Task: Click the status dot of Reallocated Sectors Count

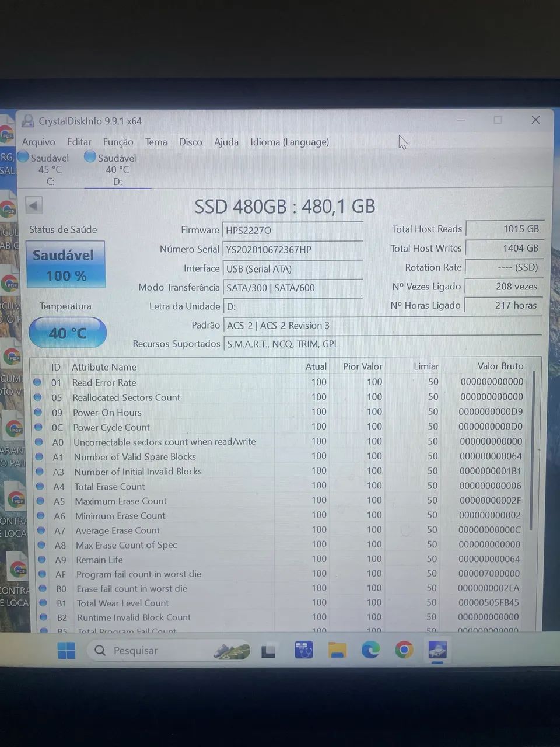Action: [38, 397]
